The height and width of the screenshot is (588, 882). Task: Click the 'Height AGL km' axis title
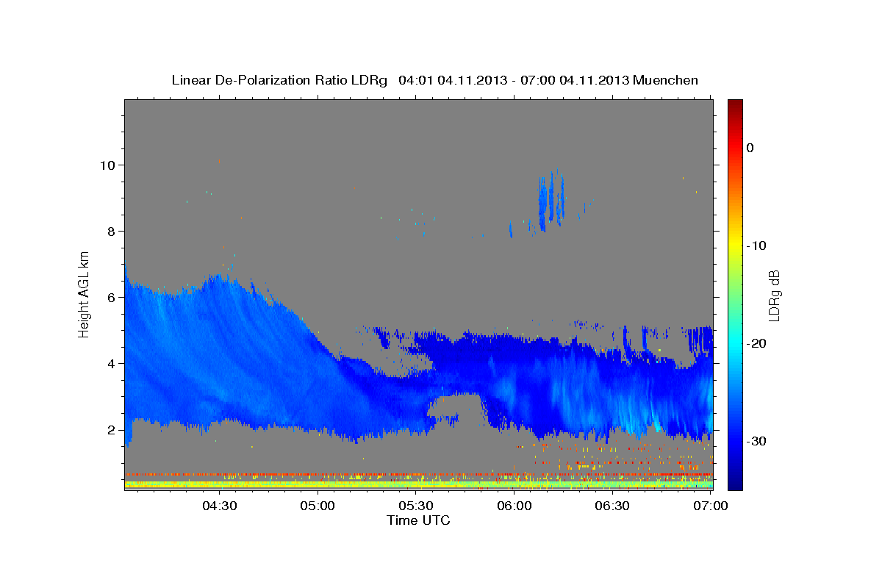(84, 293)
